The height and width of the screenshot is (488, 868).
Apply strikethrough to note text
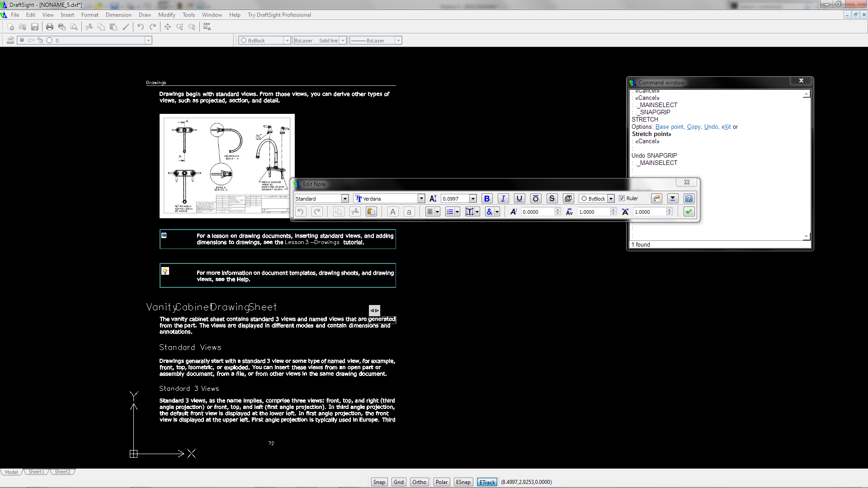[552, 198]
